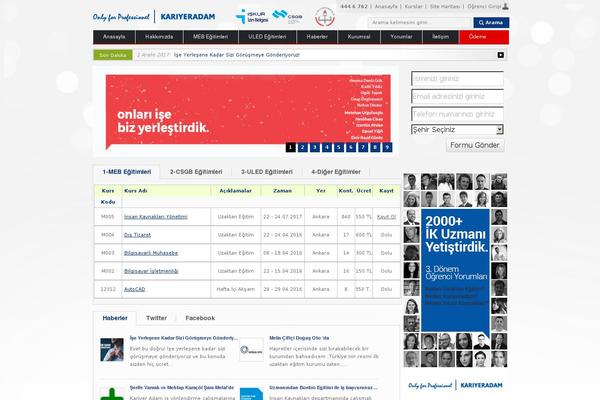The width and height of the screenshot is (600, 400).
Task: Open the AutoCAD course link
Action: coord(135,289)
